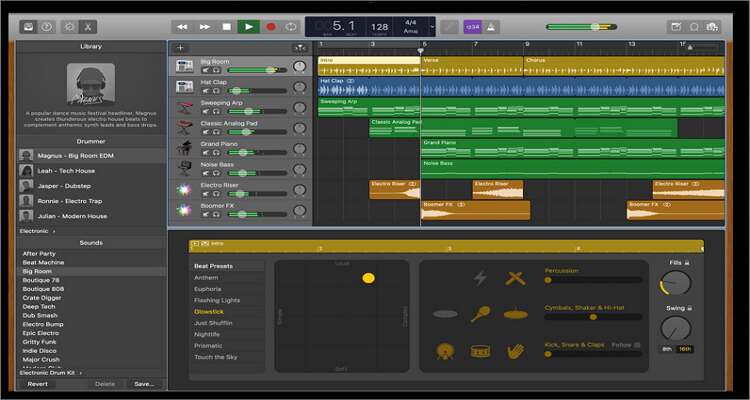Open the Notepad
This screenshot has height=400, width=750.
tap(676, 27)
